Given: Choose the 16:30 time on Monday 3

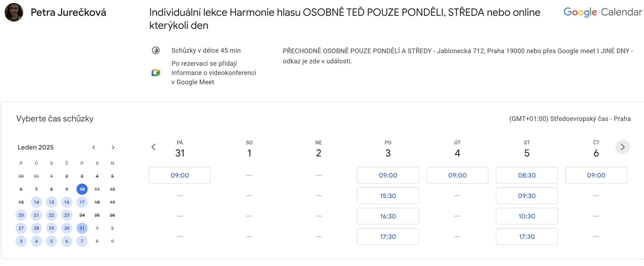Looking at the screenshot, I should click(x=388, y=216).
